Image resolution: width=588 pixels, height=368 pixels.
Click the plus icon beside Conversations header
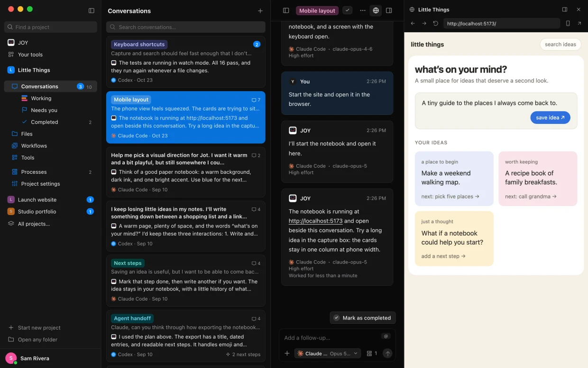coord(260,11)
